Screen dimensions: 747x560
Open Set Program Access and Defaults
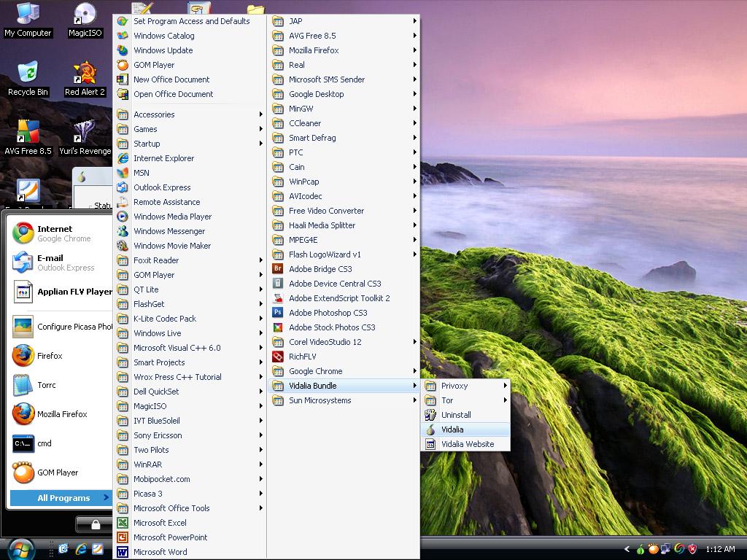pyautogui.click(x=190, y=21)
